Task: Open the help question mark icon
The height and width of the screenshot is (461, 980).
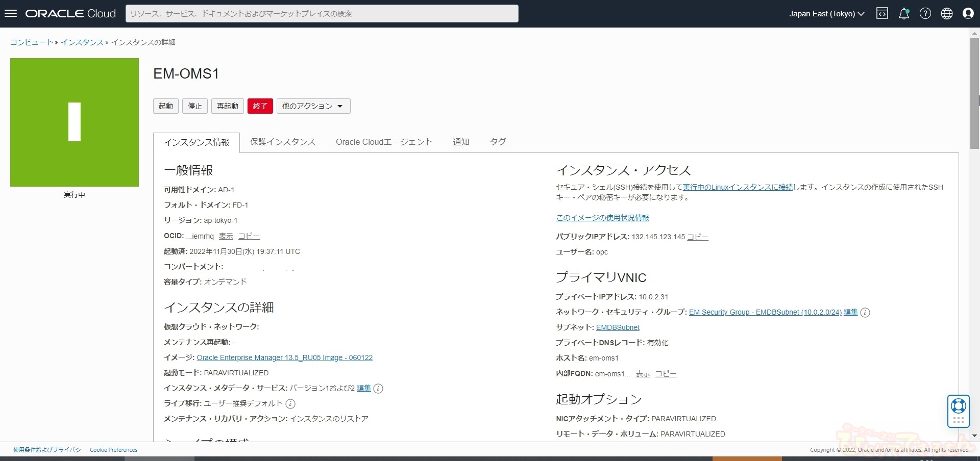Action: pyautogui.click(x=925, y=14)
